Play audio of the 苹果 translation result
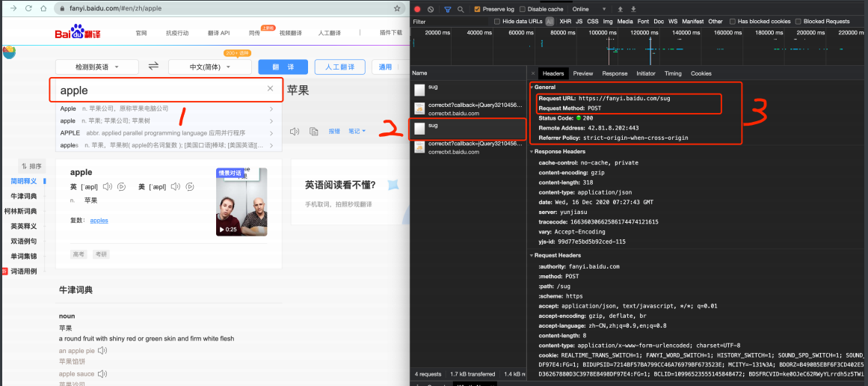This screenshot has height=386, width=868. (x=295, y=131)
